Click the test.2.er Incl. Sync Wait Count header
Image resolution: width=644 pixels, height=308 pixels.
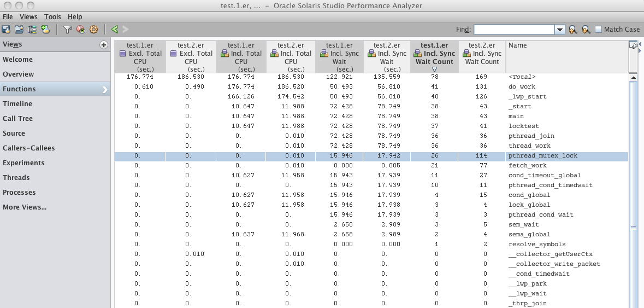pyautogui.click(x=482, y=57)
